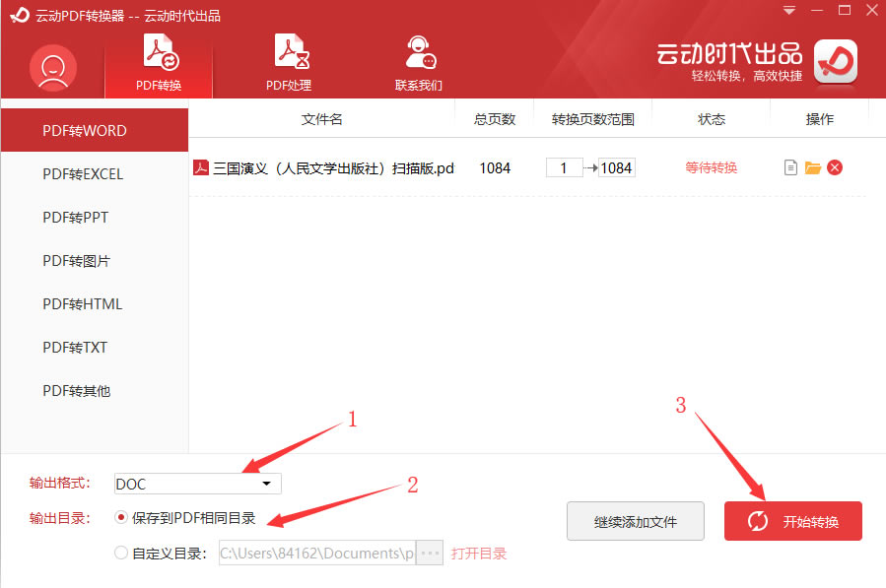Remove 三国演义 with the red X icon
The width and height of the screenshot is (886, 588).
835,167
